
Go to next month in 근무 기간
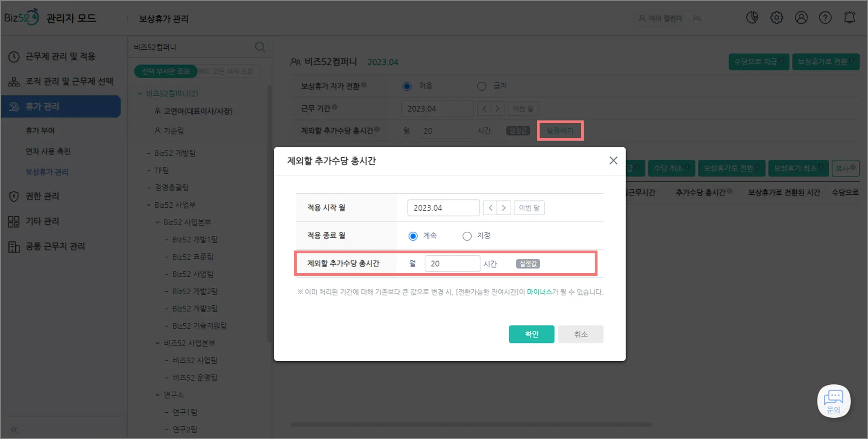498,109
